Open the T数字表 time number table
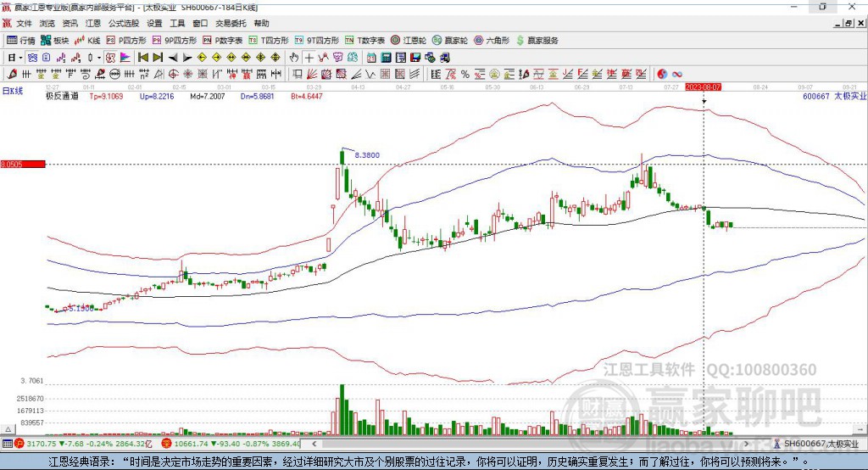 364,41
